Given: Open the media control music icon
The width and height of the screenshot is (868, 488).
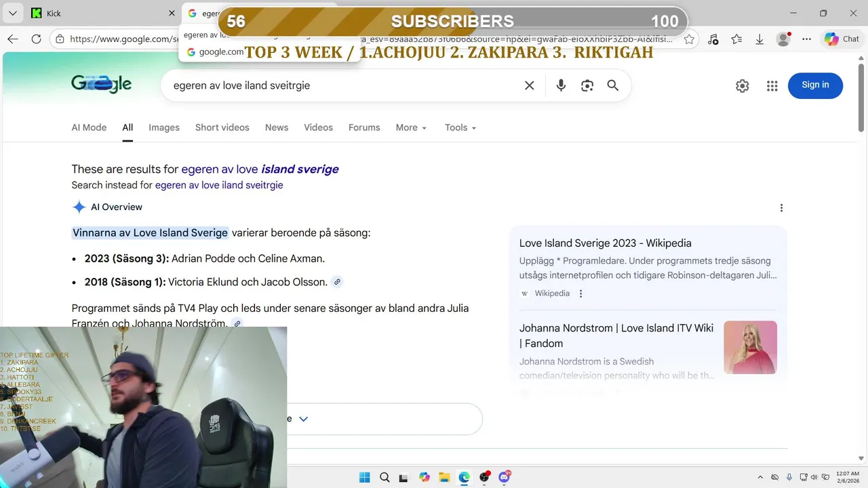Looking at the screenshot, I should tap(713, 39).
